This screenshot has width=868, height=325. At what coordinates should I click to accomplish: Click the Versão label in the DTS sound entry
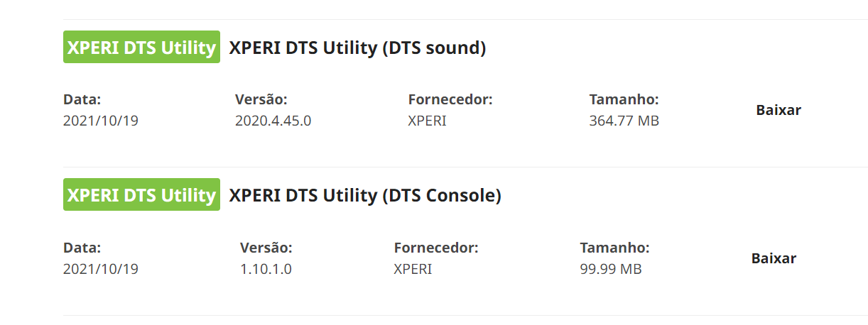pyautogui.click(x=261, y=99)
